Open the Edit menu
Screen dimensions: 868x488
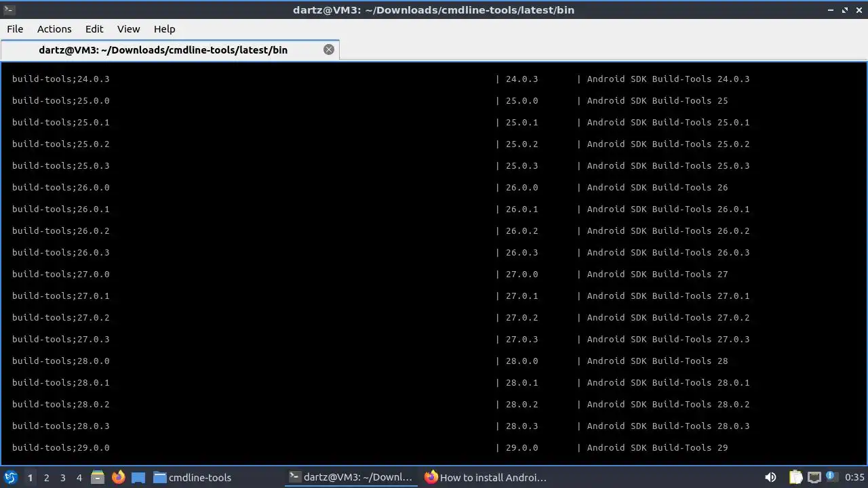point(94,29)
